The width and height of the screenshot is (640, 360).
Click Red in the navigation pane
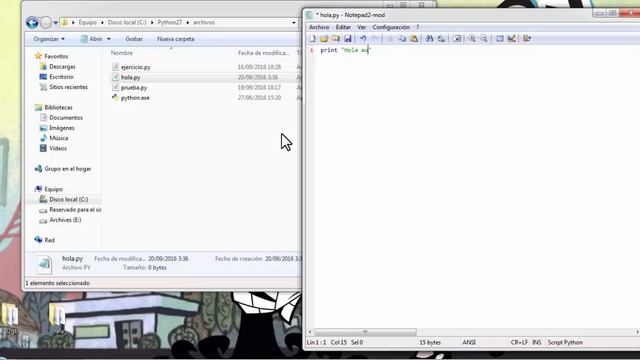(49, 240)
